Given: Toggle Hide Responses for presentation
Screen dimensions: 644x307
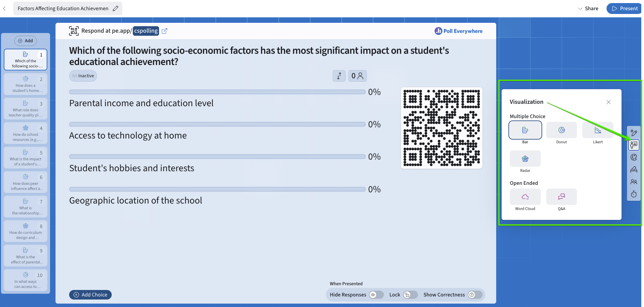Looking at the screenshot, I should 376,295.
